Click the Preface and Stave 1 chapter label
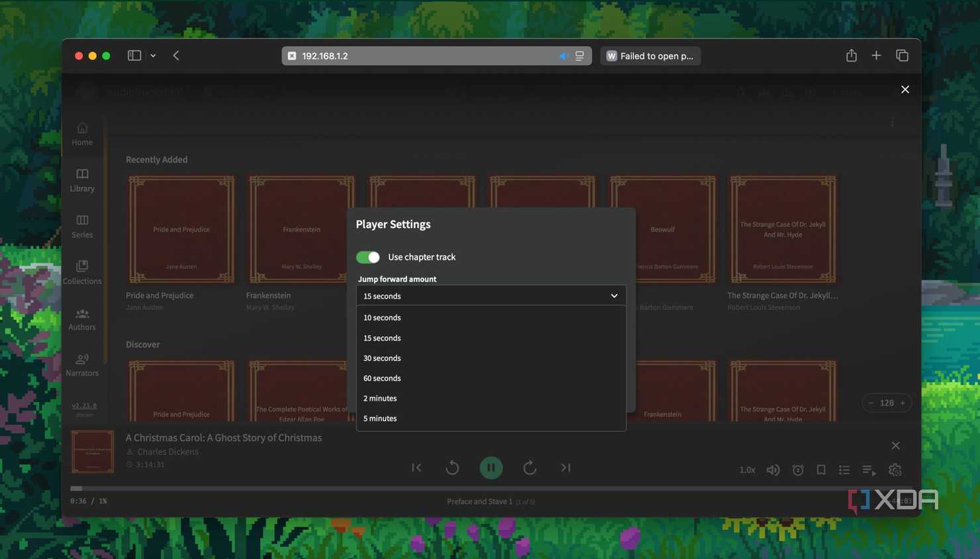The image size is (980, 559). point(479,501)
